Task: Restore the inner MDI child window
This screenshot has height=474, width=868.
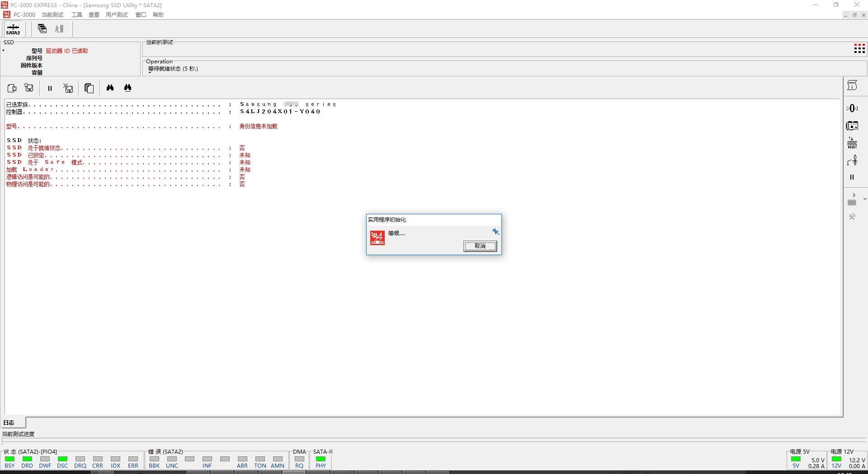Action: [x=854, y=15]
